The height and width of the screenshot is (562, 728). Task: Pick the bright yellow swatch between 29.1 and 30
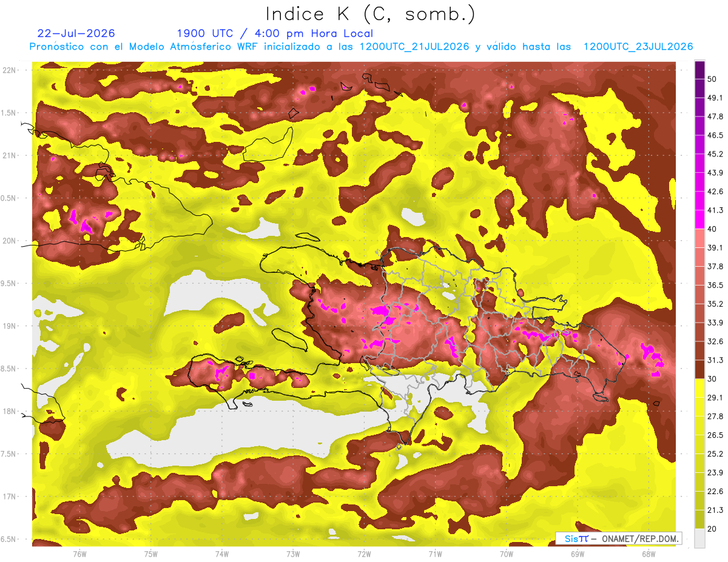[699, 388]
